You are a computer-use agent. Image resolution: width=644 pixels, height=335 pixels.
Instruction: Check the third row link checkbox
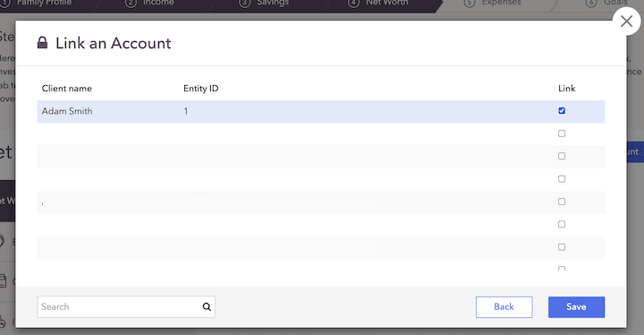(562, 156)
